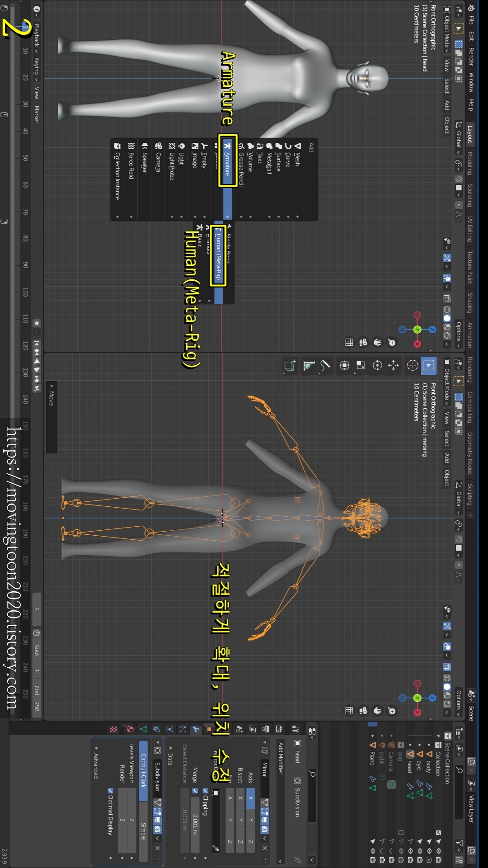Open the File menu

tap(470, 20)
